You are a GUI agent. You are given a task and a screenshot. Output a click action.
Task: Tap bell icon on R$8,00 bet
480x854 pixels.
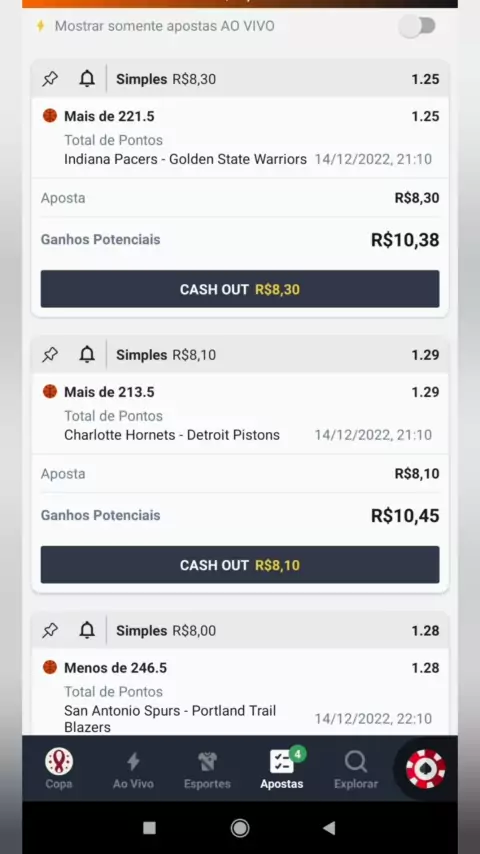pyautogui.click(x=87, y=630)
